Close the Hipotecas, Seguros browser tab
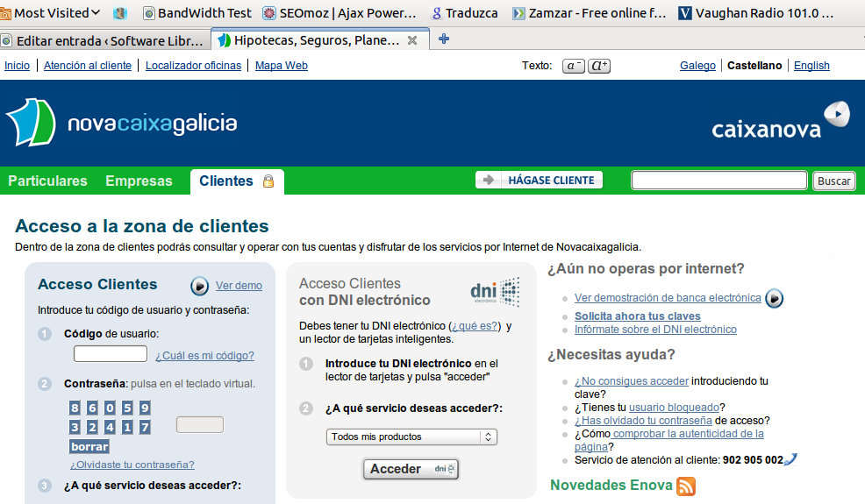Screen dimensions: 865x504 tap(412, 40)
